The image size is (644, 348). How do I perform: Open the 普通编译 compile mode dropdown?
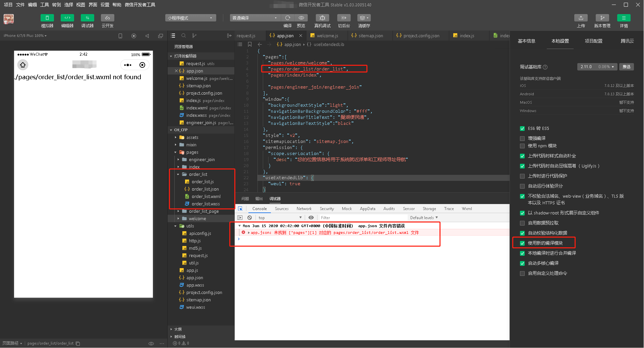tap(255, 18)
